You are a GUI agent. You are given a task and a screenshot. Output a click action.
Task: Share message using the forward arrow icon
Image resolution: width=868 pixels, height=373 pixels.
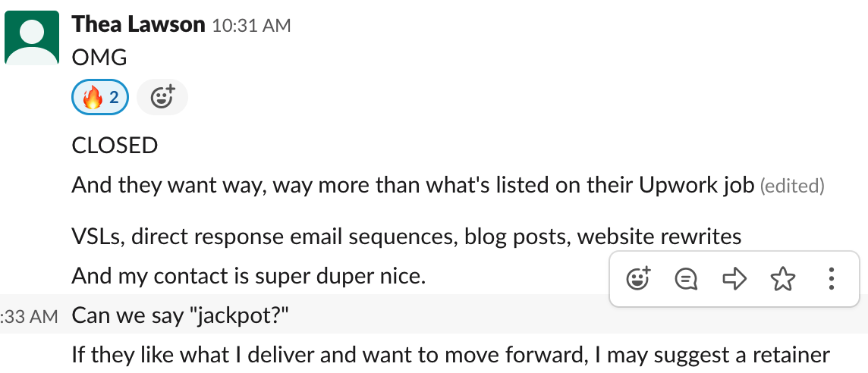click(734, 278)
